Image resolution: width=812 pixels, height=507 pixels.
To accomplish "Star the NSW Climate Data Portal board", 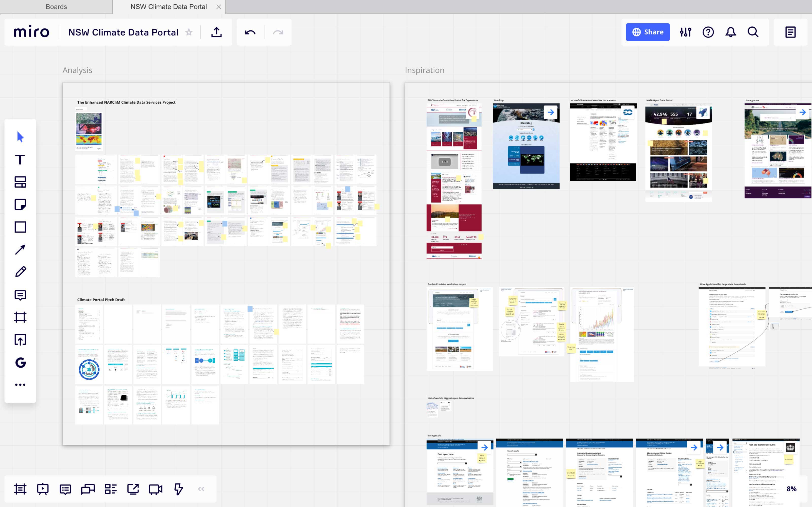I will point(189,32).
